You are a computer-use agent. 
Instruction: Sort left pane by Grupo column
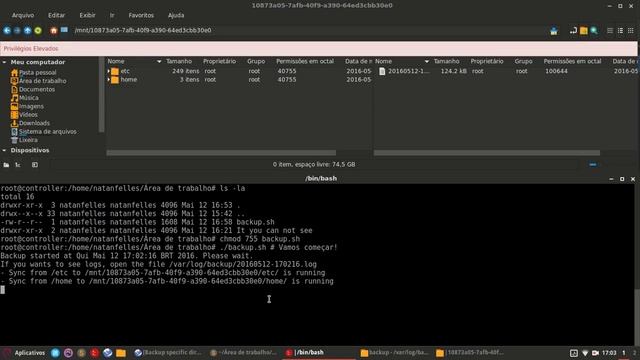click(x=256, y=61)
